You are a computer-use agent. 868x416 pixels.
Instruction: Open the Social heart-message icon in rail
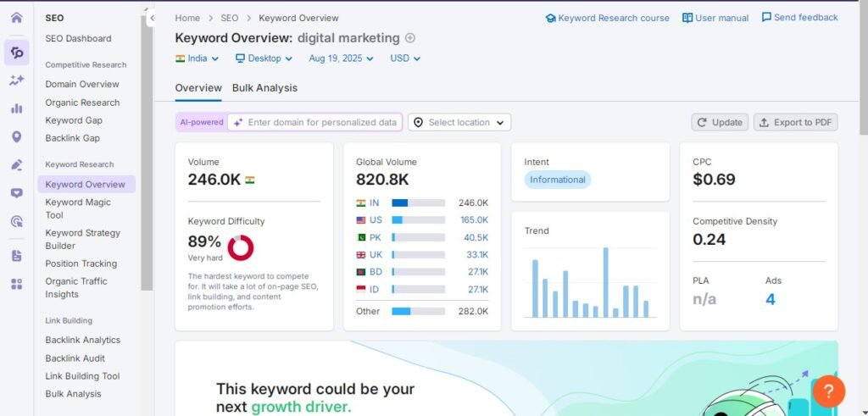click(x=17, y=193)
